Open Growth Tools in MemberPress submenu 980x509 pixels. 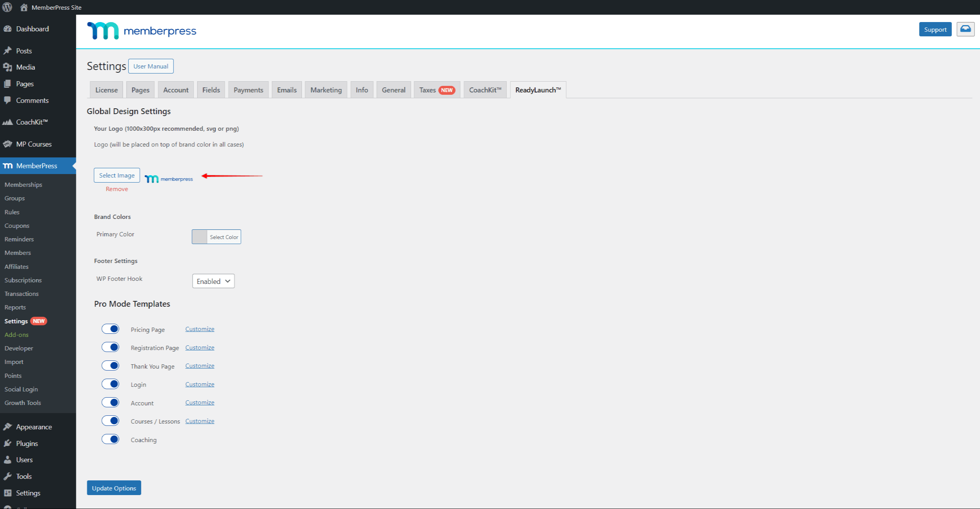pos(23,403)
